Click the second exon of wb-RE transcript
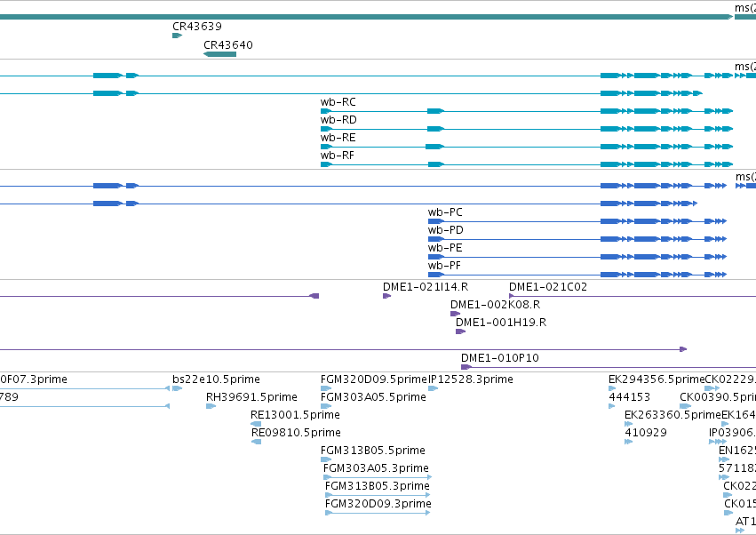 [435, 147]
